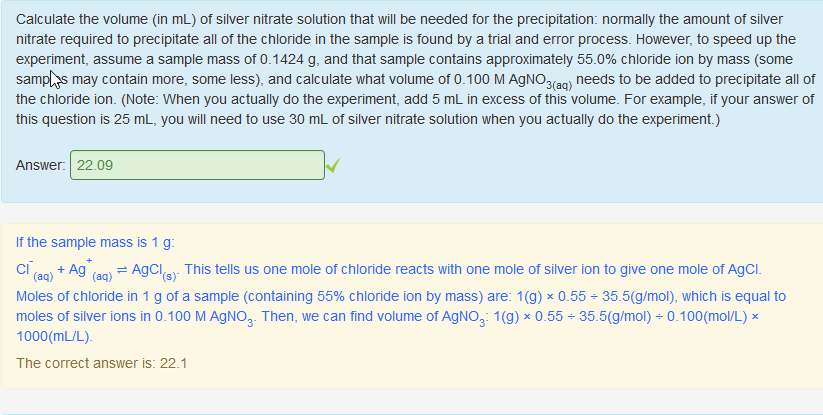Click the green checkmark beside the answer
The height and width of the screenshot is (415, 823).
[x=333, y=165]
